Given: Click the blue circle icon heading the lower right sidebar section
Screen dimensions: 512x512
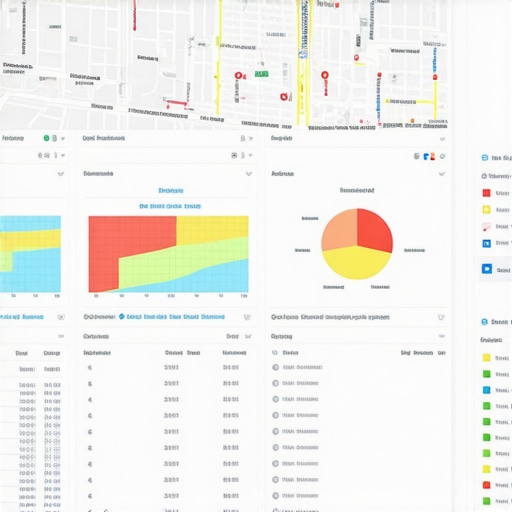Looking at the screenshot, I should click(x=485, y=322).
